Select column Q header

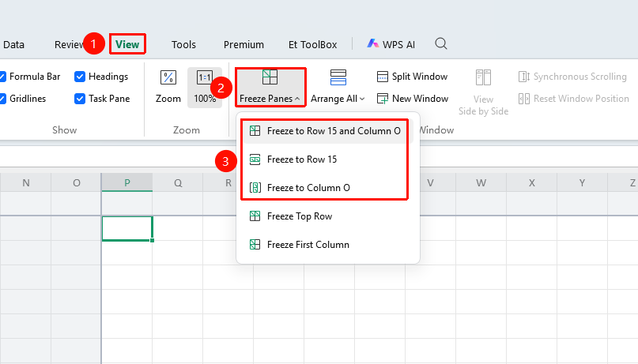(178, 183)
